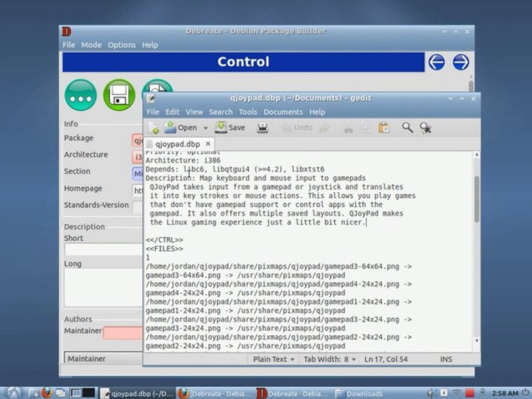Switch to qjoypad.dbp gedit taskbar entry
This screenshot has width=532, height=399.
click(137, 393)
